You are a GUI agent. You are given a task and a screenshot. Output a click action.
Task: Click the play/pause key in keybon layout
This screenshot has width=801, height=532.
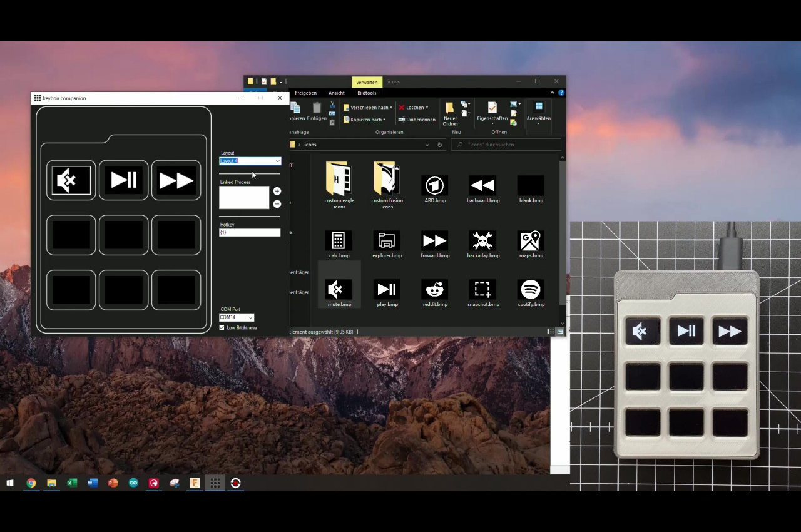tap(123, 181)
